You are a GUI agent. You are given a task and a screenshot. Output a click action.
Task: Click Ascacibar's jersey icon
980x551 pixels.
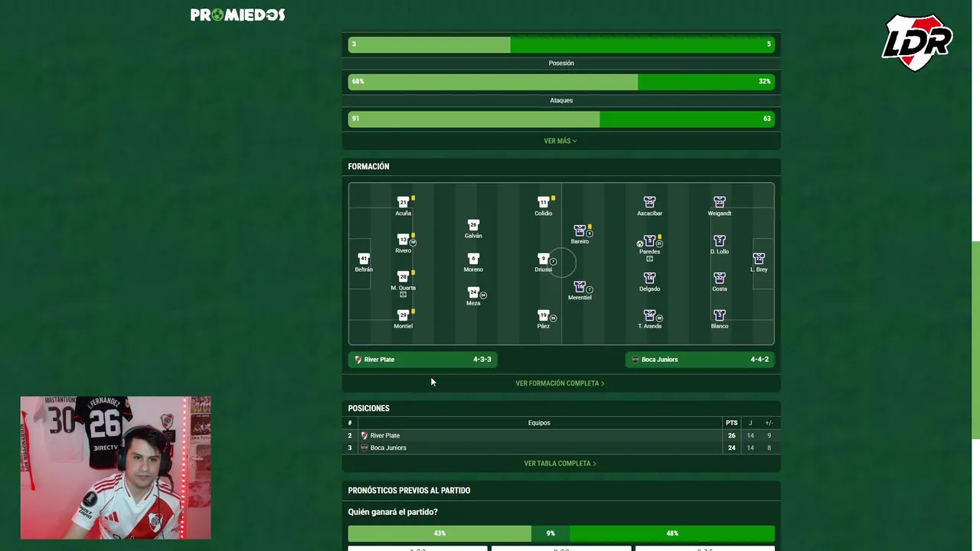point(649,202)
